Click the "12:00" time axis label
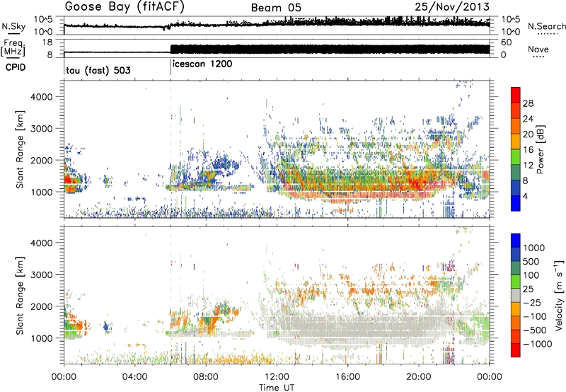Image resolution: width=566 pixels, height=392 pixels. pos(277,377)
